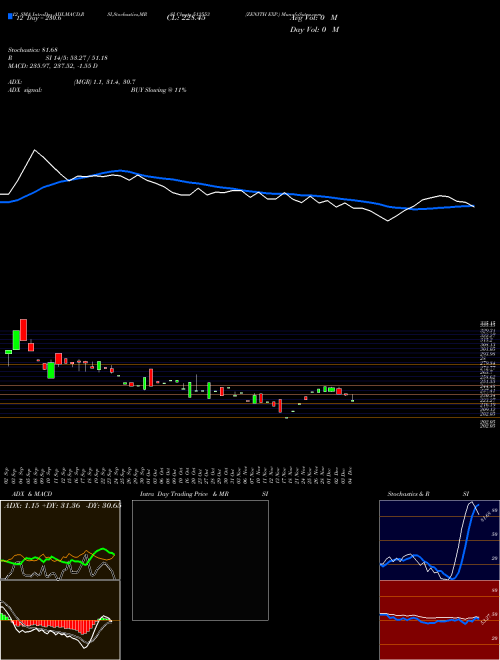The height and width of the screenshot is (660, 500).
Task: Click the last green candle at chart end
Action: (352, 400)
